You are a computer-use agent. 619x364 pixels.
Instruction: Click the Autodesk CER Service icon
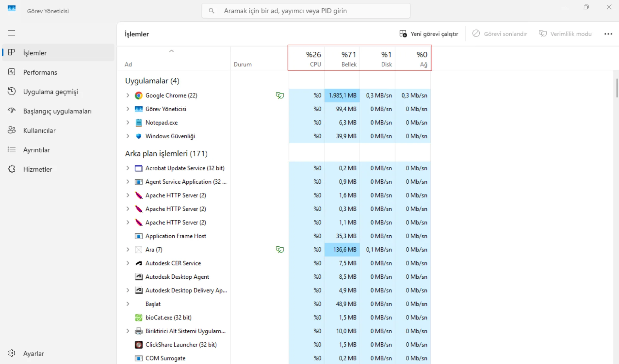138,263
